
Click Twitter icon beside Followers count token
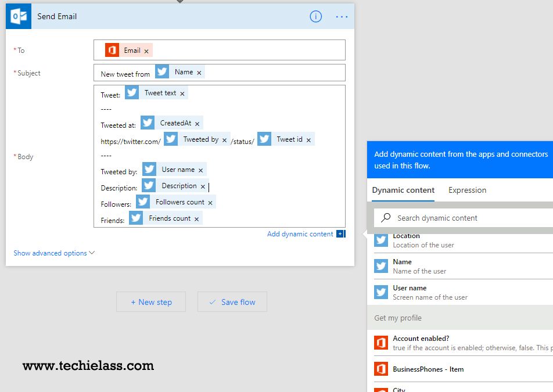tap(143, 202)
